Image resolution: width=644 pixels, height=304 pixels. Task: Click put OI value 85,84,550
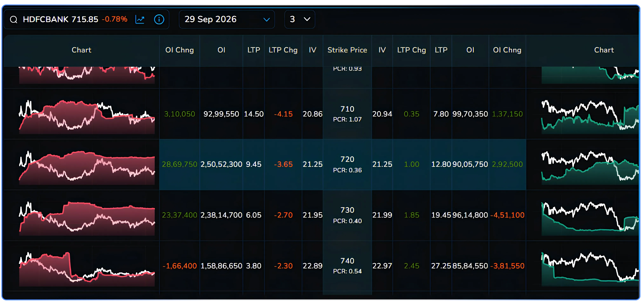click(x=470, y=266)
